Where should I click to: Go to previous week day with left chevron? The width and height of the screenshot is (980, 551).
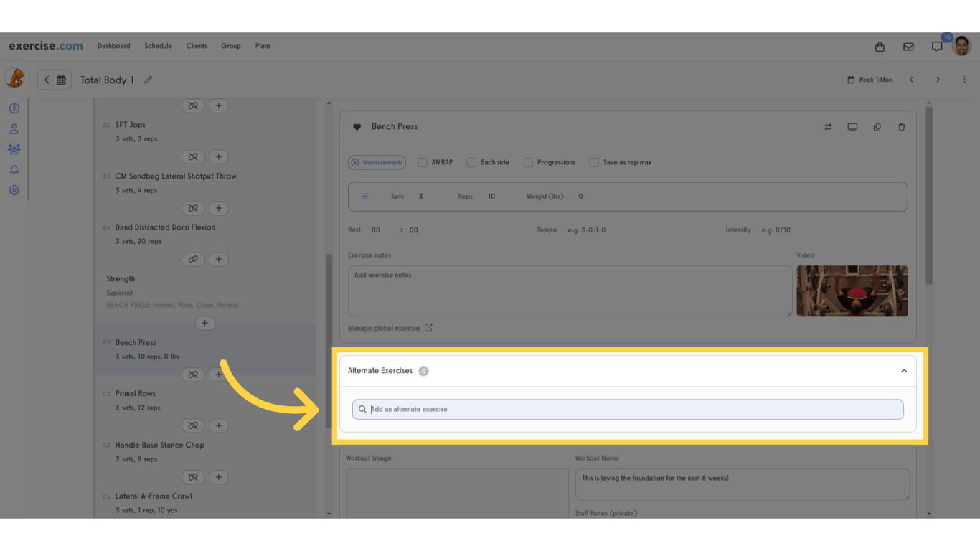coord(911,80)
